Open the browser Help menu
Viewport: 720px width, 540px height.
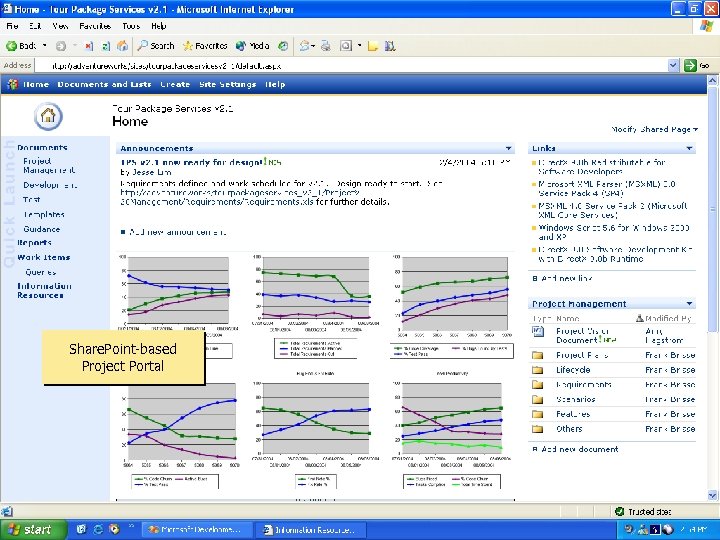coord(159,26)
